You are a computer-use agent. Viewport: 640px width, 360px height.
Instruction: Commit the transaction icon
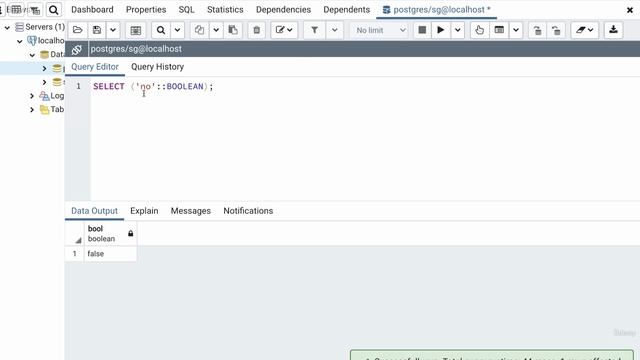coord(538,30)
